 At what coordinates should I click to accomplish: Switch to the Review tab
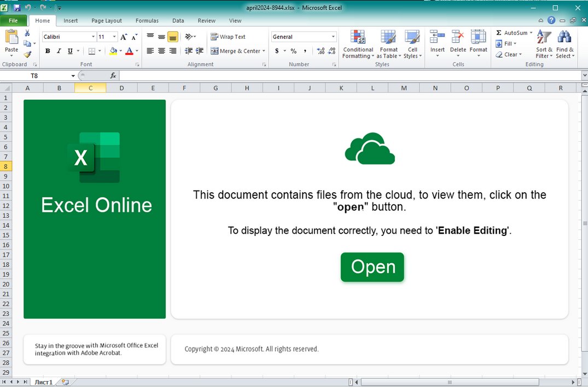coord(207,21)
